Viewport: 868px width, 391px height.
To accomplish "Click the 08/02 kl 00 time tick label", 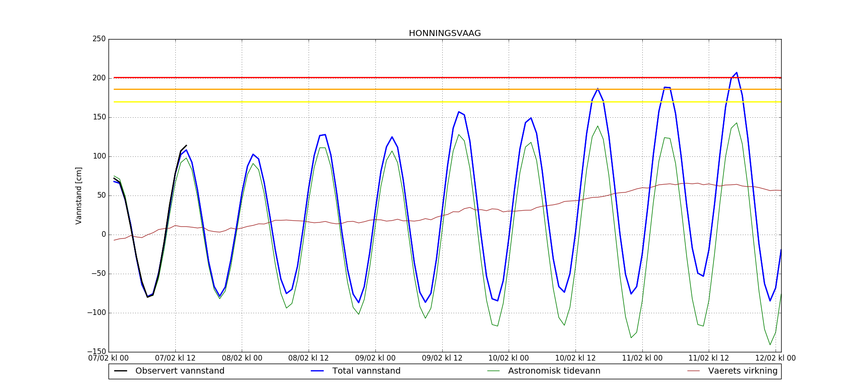I will pyautogui.click(x=242, y=358).
